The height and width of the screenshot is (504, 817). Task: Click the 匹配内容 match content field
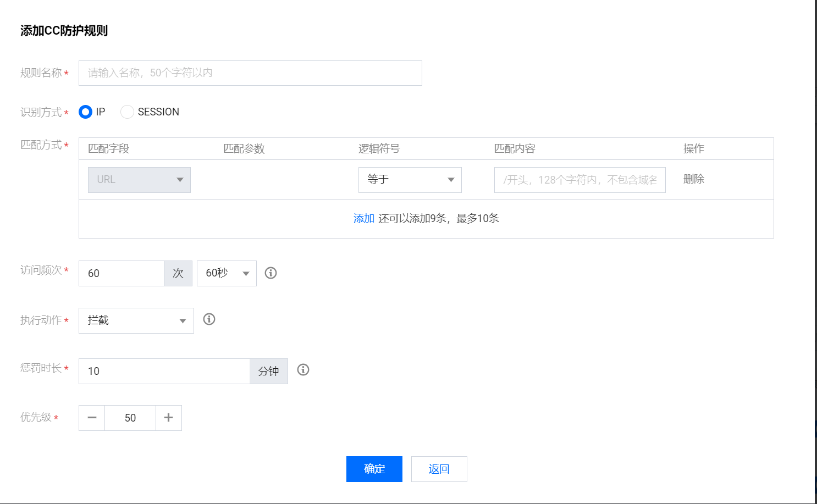579,180
